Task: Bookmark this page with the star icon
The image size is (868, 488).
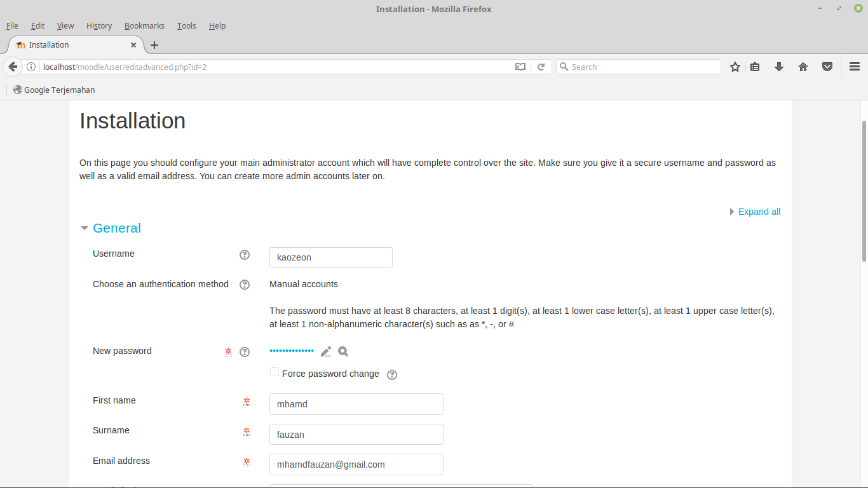Action: click(735, 67)
